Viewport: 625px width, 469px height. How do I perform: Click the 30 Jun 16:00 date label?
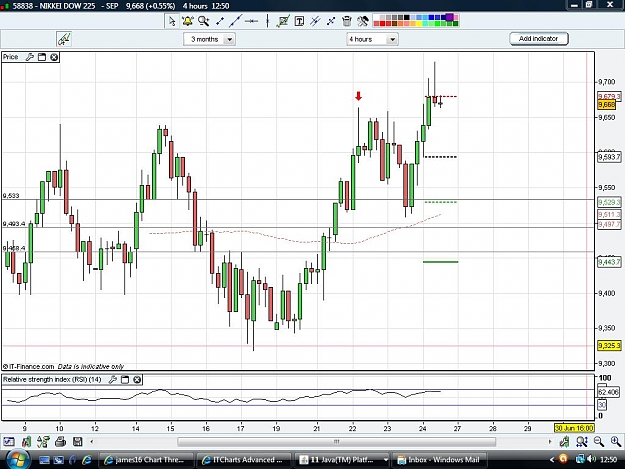point(574,428)
